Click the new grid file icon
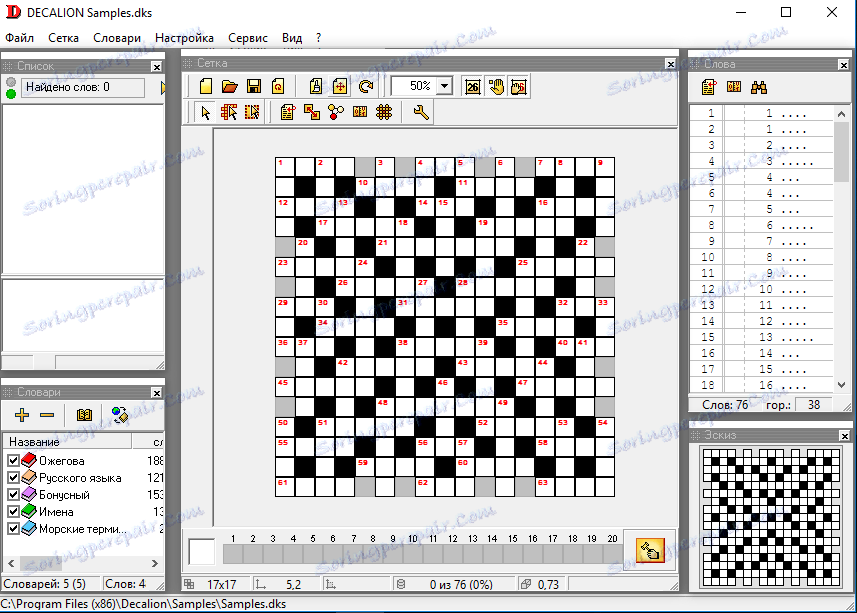The width and height of the screenshot is (857, 613). click(x=207, y=87)
